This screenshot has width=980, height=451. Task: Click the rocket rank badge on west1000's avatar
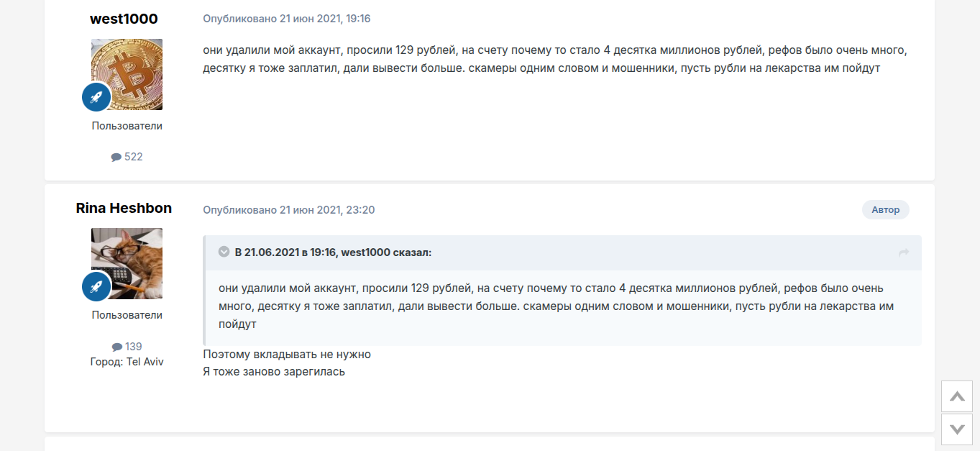96,96
